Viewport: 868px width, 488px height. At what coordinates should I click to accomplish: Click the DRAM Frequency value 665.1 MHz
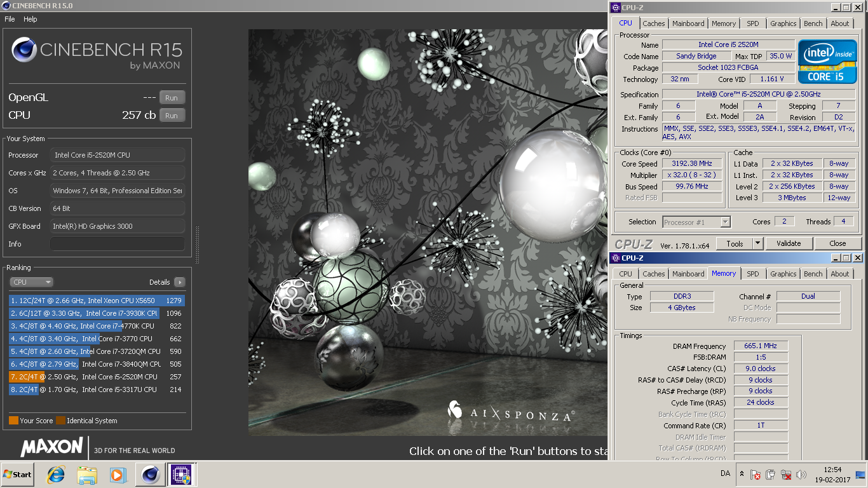(761, 346)
